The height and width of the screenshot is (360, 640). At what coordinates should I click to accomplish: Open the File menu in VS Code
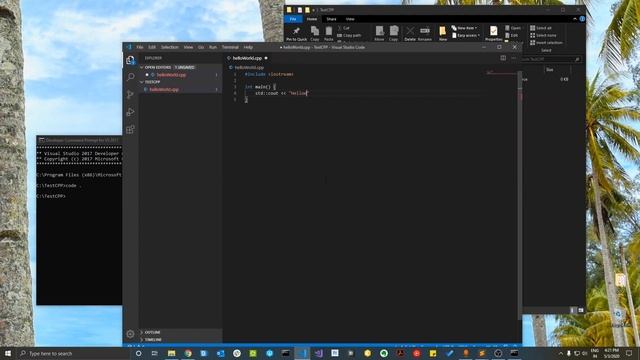pos(140,47)
